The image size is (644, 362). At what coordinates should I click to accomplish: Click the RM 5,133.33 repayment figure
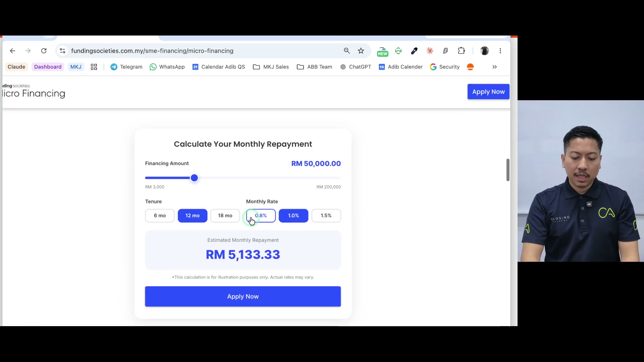point(243,255)
